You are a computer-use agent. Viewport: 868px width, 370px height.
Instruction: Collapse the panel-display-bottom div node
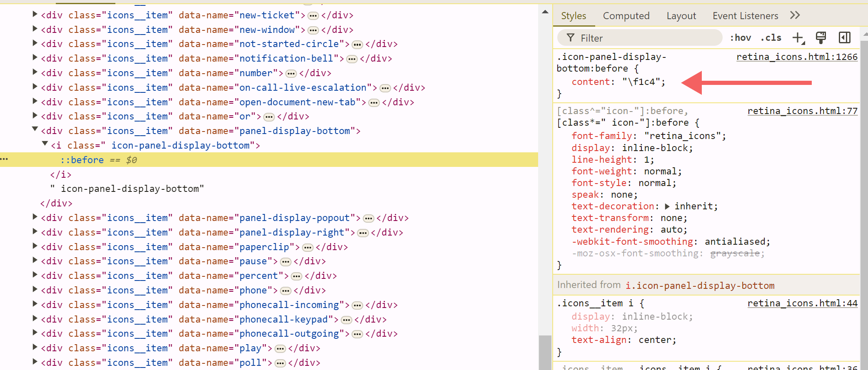point(35,130)
